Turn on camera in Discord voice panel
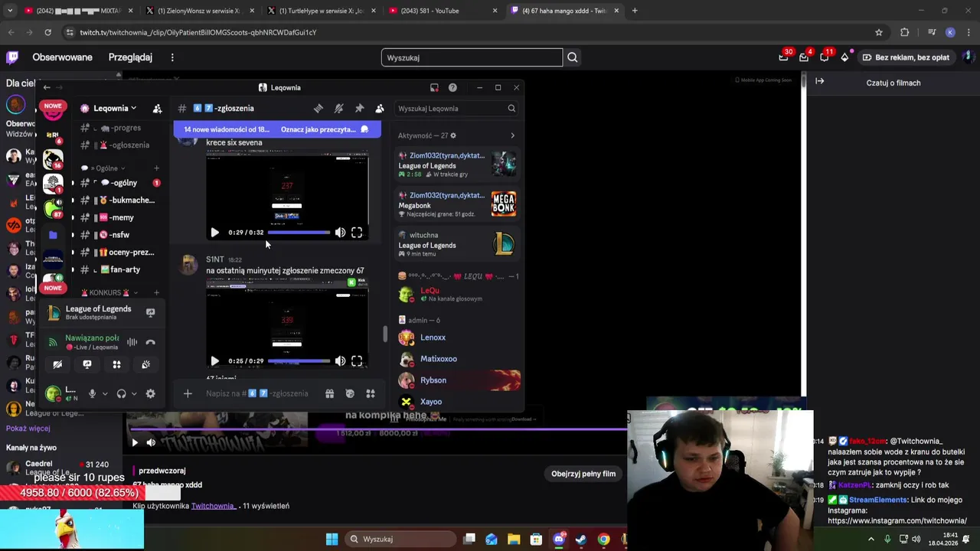The image size is (980, 551). [57, 365]
